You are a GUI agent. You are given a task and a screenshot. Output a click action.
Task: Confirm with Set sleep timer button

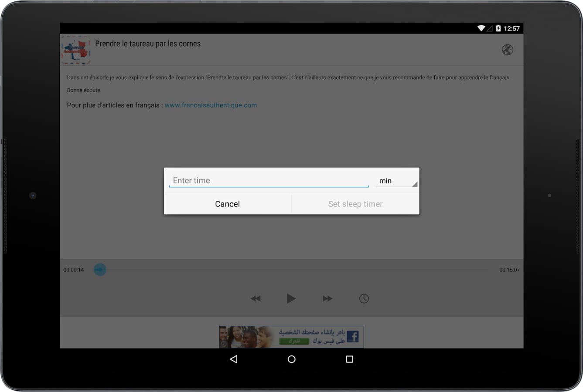tap(355, 204)
